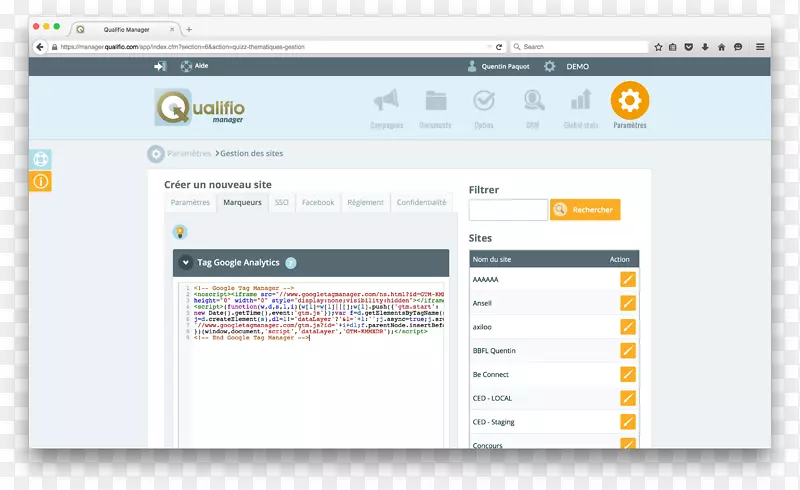Open the orange Paramètres gear section
Image resolution: width=800 pixels, height=490 pixels.
(630, 106)
